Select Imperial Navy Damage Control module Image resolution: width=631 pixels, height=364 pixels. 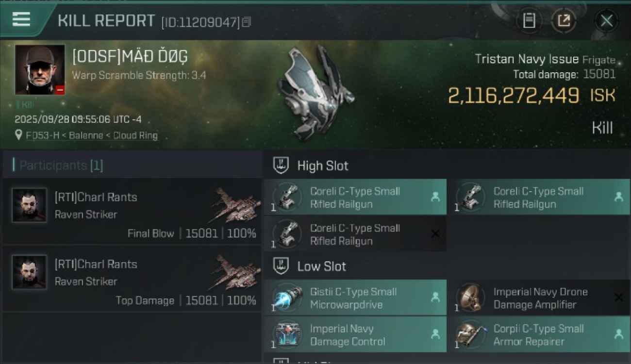point(355,335)
